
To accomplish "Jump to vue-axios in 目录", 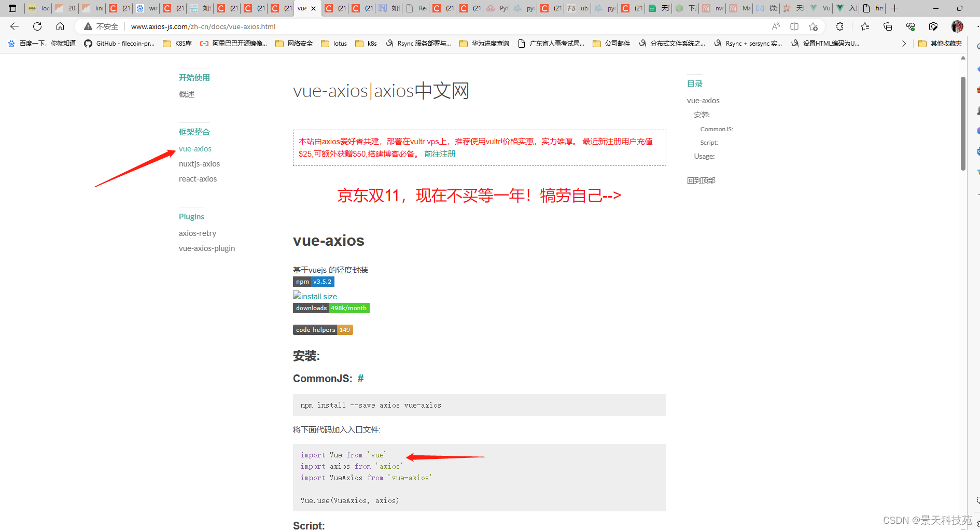I will coord(703,101).
